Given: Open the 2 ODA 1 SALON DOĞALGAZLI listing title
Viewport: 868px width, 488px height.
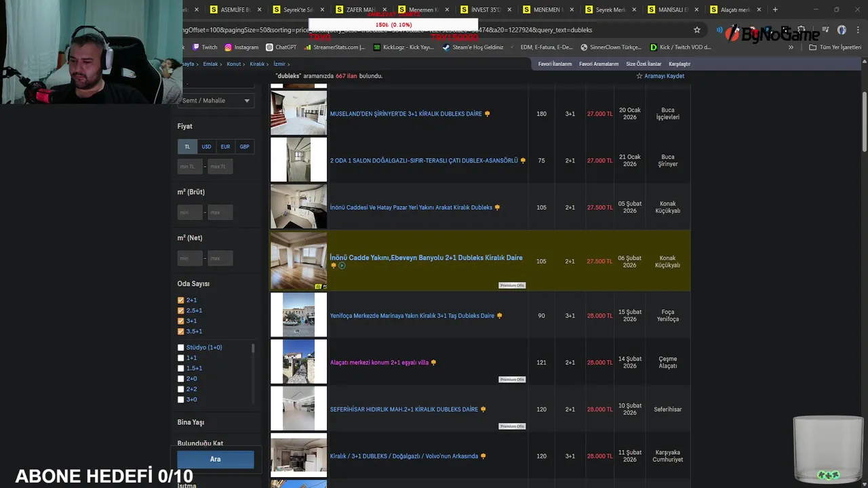Looking at the screenshot, I should coord(424,161).
